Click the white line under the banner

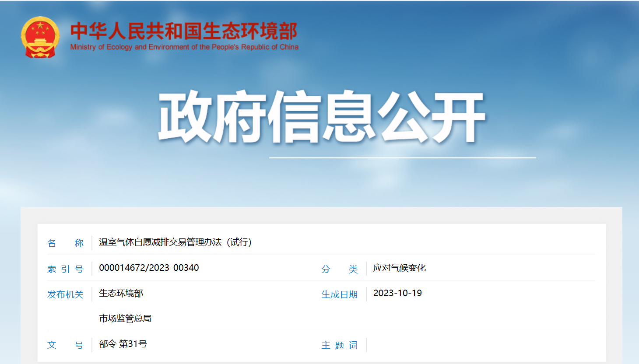402,157
